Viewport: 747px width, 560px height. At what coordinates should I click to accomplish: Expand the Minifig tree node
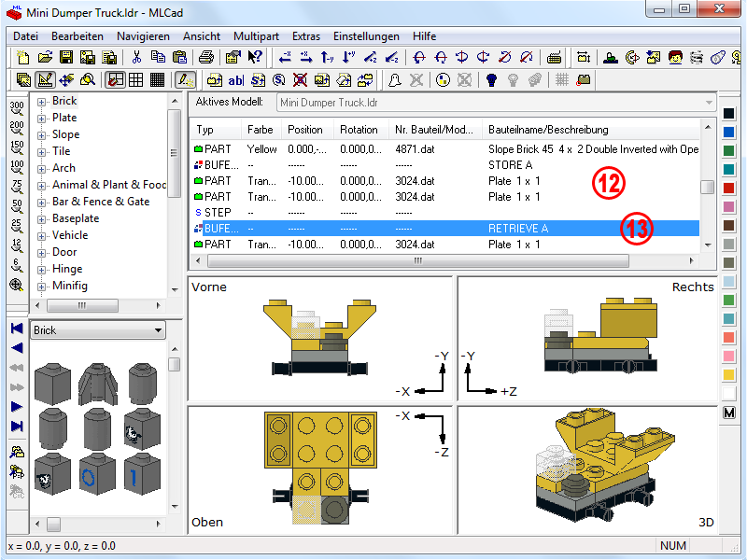41,287
